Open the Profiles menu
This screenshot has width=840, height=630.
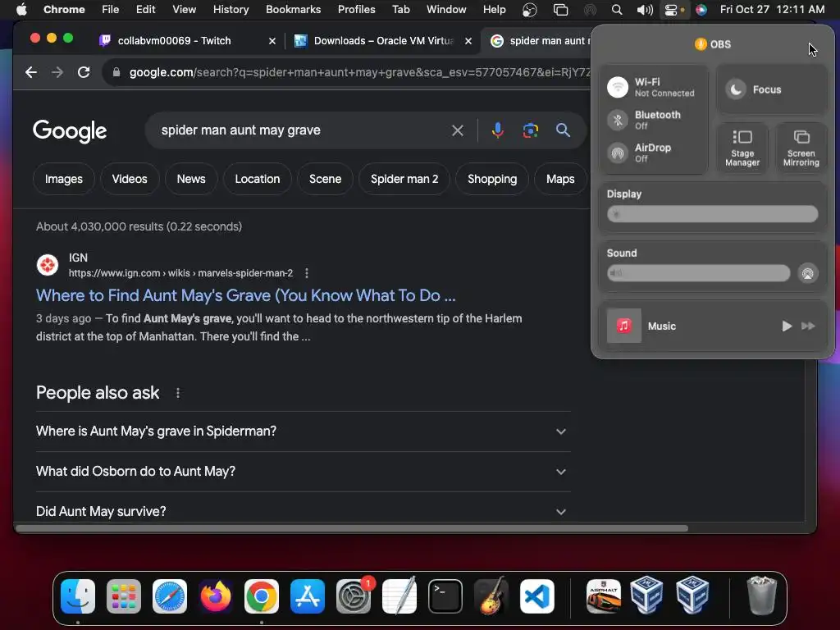coord(356,10)
